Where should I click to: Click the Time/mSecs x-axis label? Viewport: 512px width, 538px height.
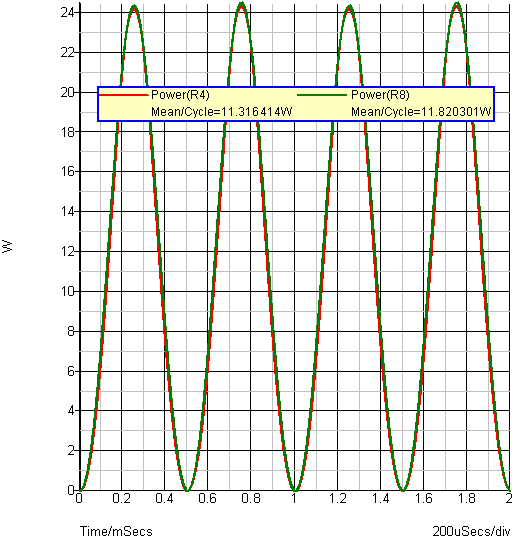(116, 531)
